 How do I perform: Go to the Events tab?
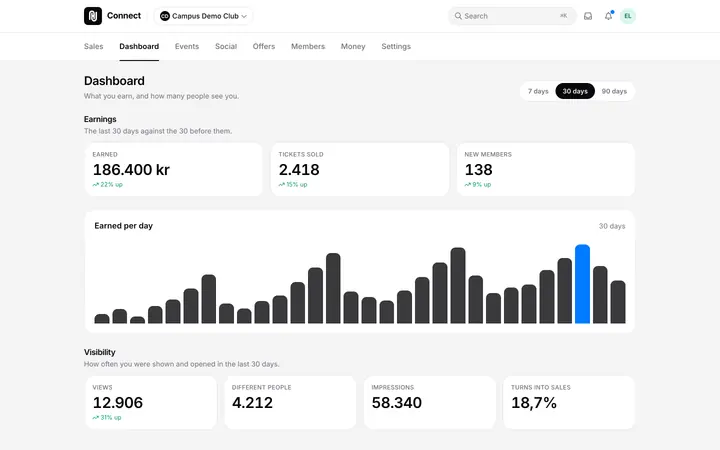(187, 46)
